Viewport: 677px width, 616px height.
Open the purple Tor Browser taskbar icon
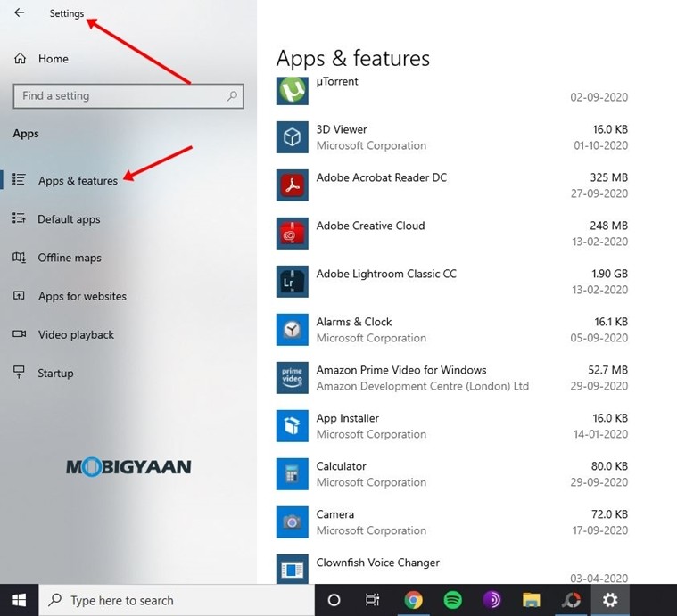[491, 600]
